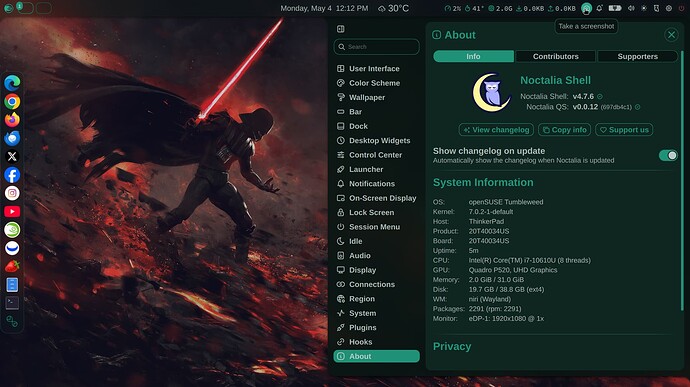The width and height of the screenshot is (690, 387).
Task: Open Notifications settings
Action: pyautogui.click(x=376, y=184)
